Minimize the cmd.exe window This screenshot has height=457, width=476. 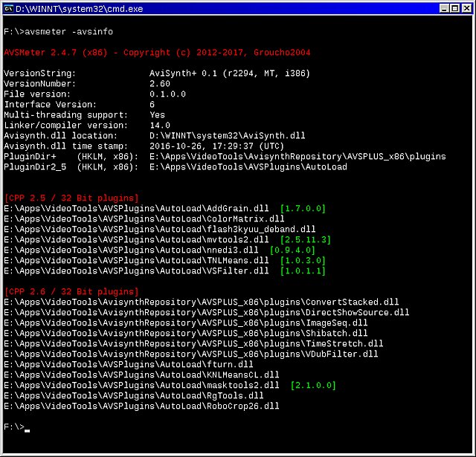tap(444, 8)
